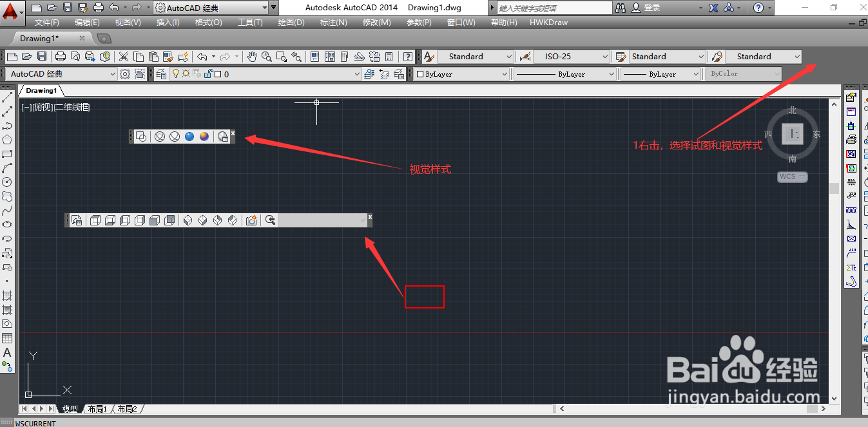Click SW Isometric view icon
This screenshot has height=427, width=868.
188,220
